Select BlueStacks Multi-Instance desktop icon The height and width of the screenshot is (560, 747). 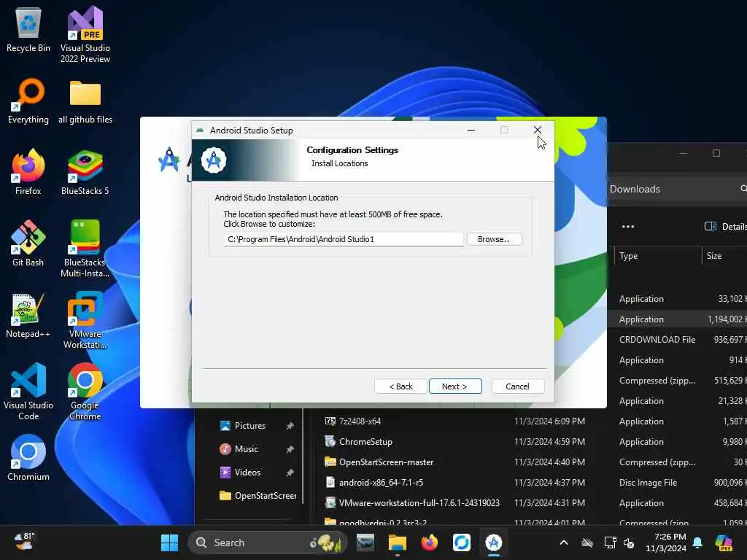tap(85, 249)
